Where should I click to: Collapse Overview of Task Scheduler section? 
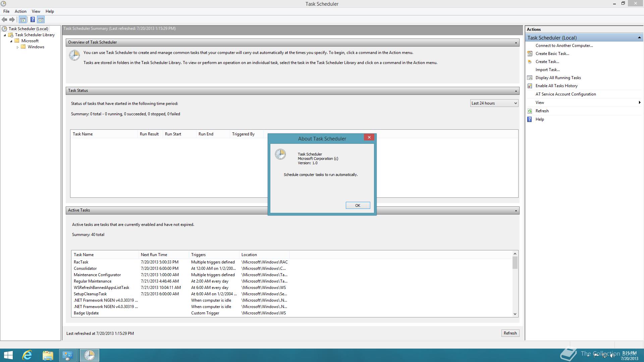tap(516, 43)
